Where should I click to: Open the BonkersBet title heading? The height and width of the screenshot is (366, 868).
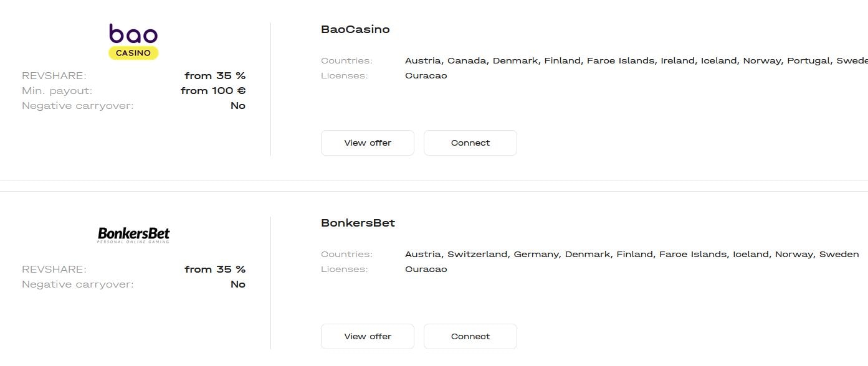coord(358,223)
